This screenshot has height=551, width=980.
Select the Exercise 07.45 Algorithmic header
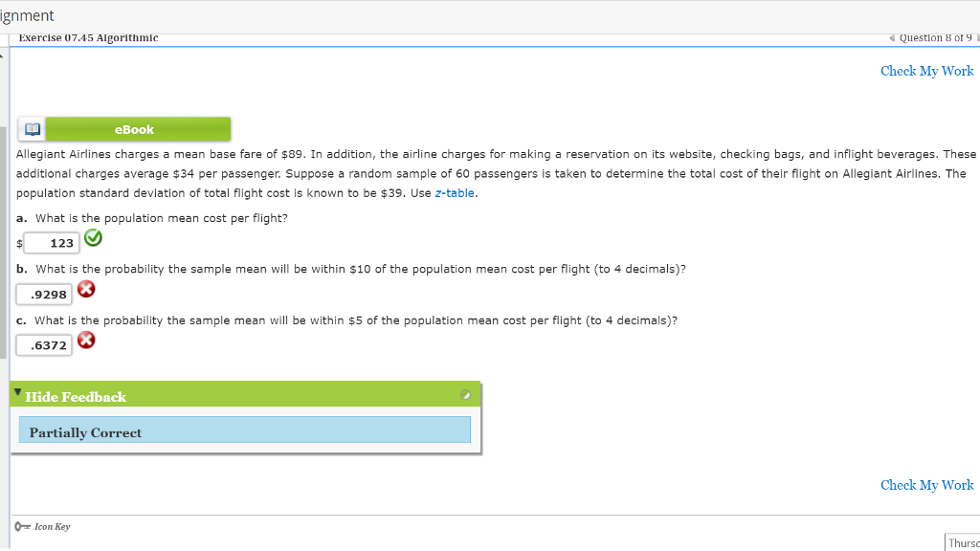point(87,37)
